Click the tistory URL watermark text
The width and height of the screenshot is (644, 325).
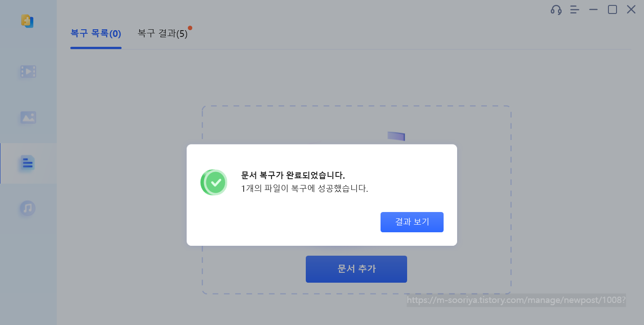point(516,300)
